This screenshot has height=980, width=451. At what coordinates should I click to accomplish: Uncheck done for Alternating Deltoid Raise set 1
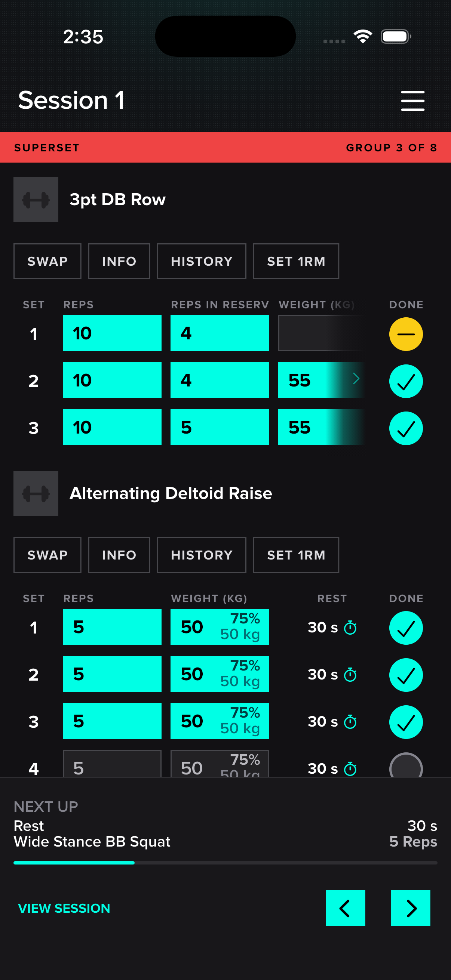pos(406,628)
